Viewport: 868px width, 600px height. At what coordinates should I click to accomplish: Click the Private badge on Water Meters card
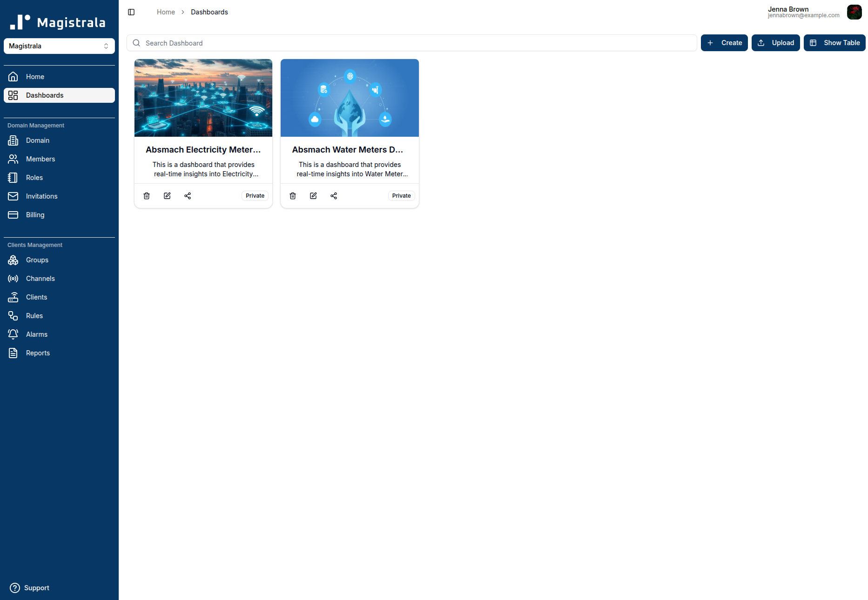(401, 195)
